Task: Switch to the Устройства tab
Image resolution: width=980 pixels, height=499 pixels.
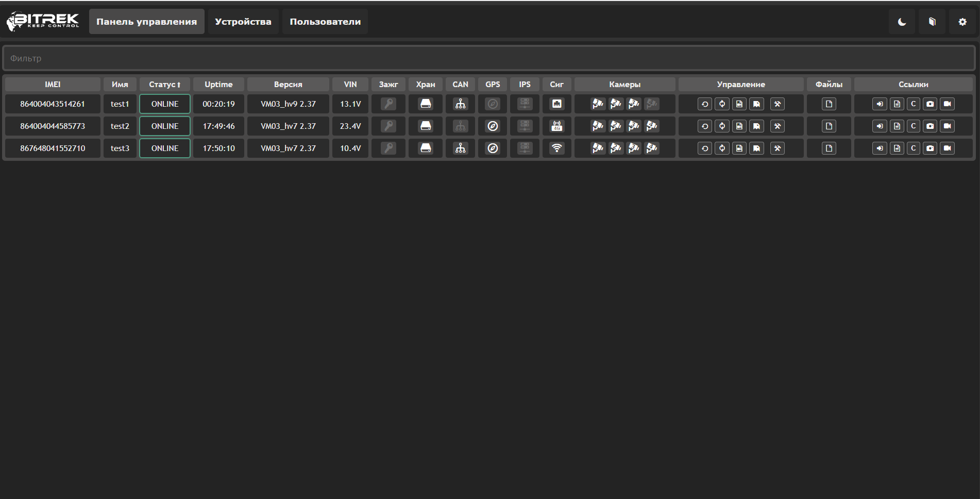Action: coord(243,22)
